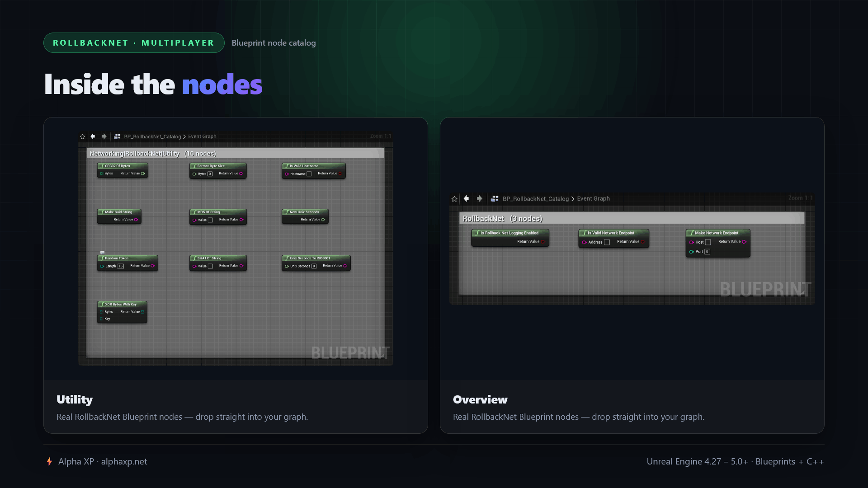This screenshot has height=488, width=868.
Task: Click the Value input pin of the MD5 Of String node
Action: 194,220
